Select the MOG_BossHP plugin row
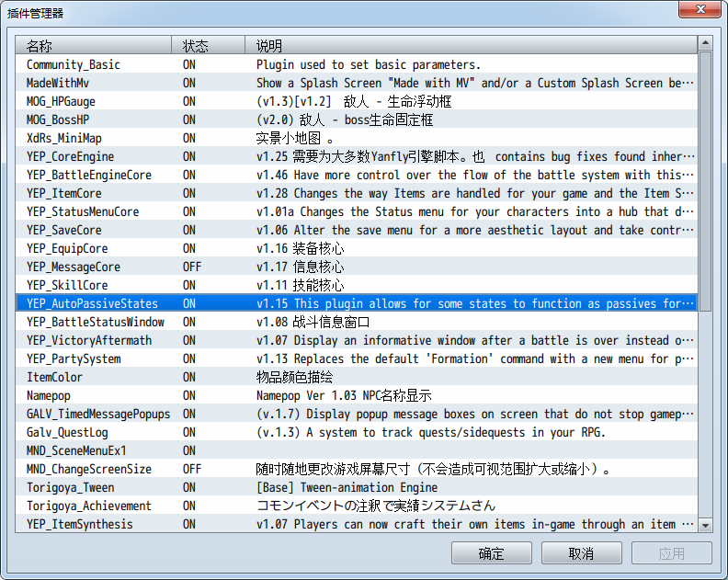The image size is (728, 580). (356, 119)
